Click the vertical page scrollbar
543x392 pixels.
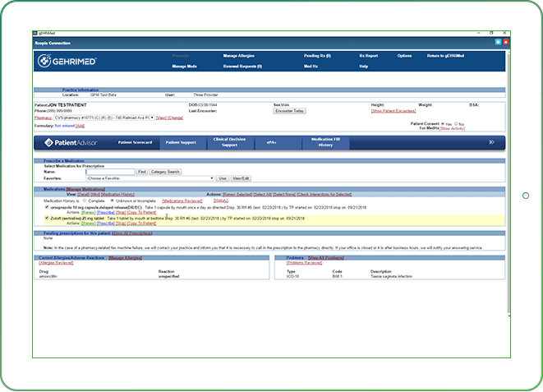click(508, 183)
